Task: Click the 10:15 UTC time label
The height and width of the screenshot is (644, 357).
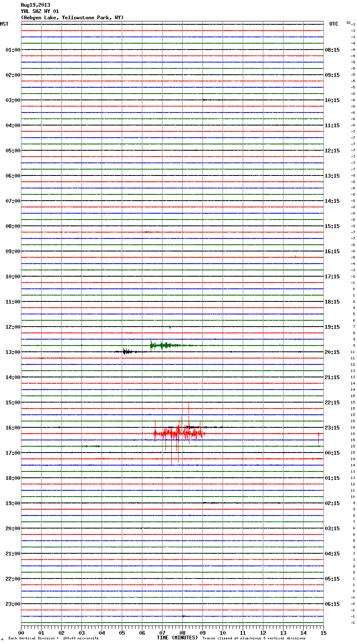Action: coord(332,100)
